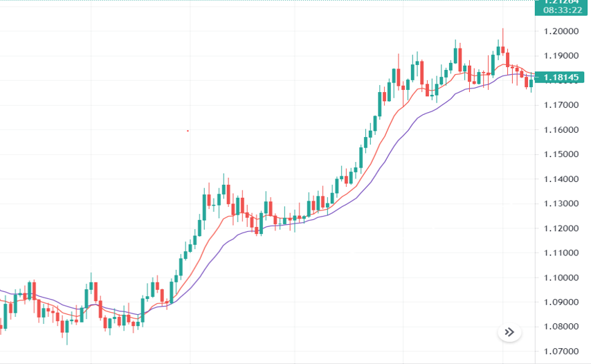This screenshot has height=364, width=591.
Task: Click the 1.09000 price axis label
Action: tap(561, 302)
